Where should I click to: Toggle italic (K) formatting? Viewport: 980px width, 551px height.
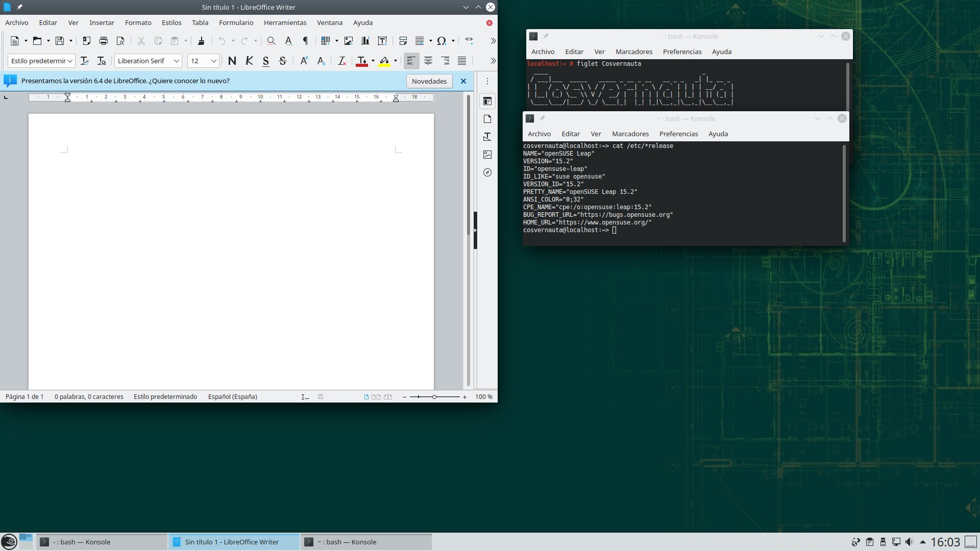tap(249, 61)
